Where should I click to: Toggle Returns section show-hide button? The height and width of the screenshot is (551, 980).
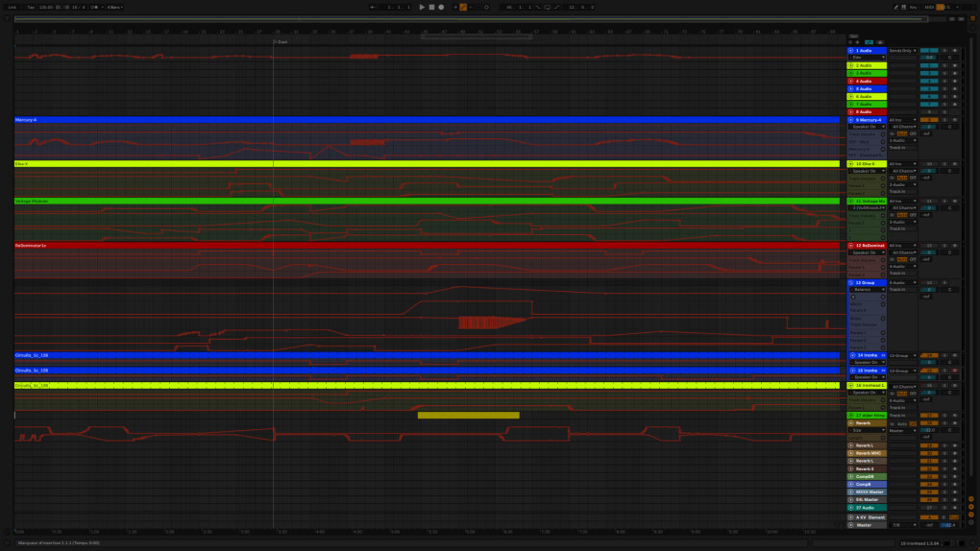point(970,507)
